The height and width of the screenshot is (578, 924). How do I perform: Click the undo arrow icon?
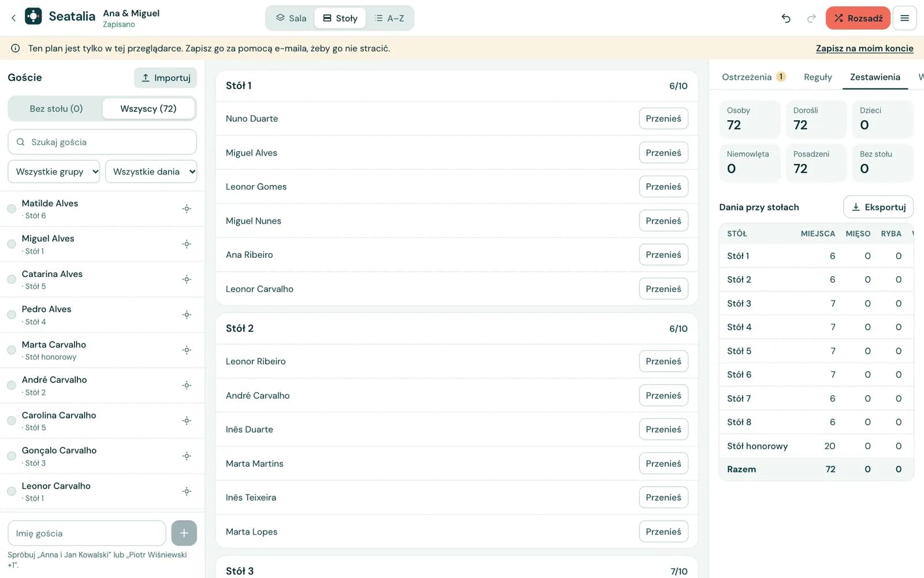(786, 18)
